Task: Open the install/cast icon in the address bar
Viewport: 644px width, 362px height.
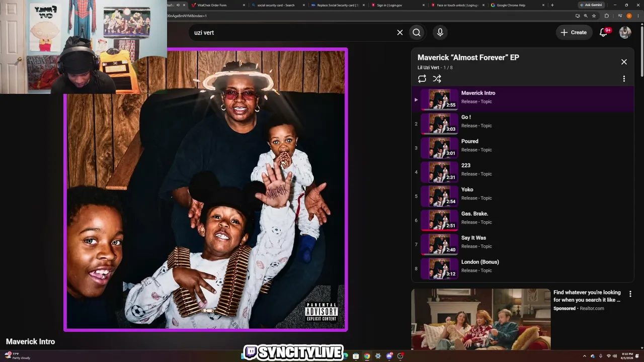Action: pos(578,16)
